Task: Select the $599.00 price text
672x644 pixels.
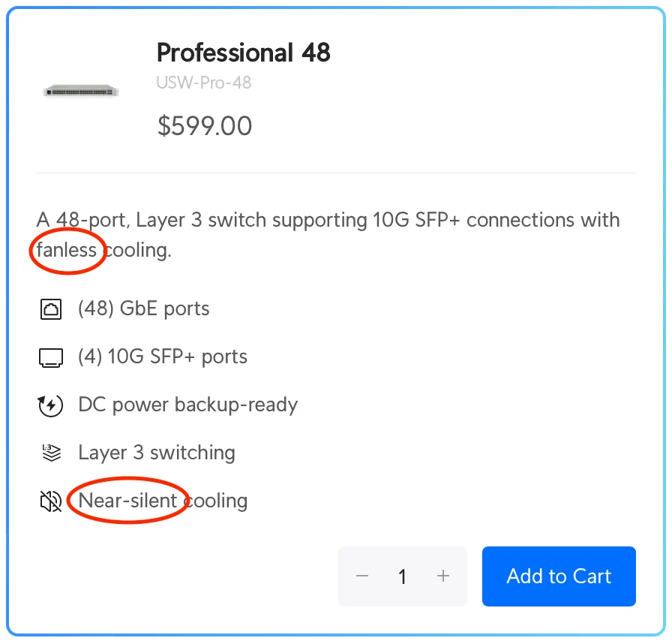Action: (203, 125)
